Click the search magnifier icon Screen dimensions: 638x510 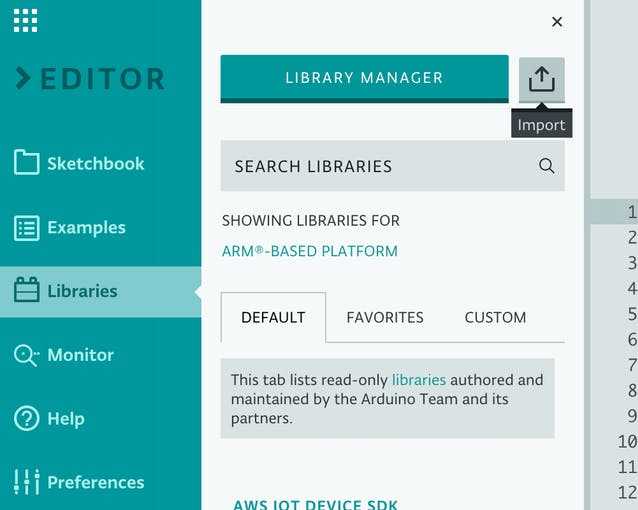point(546,166)
